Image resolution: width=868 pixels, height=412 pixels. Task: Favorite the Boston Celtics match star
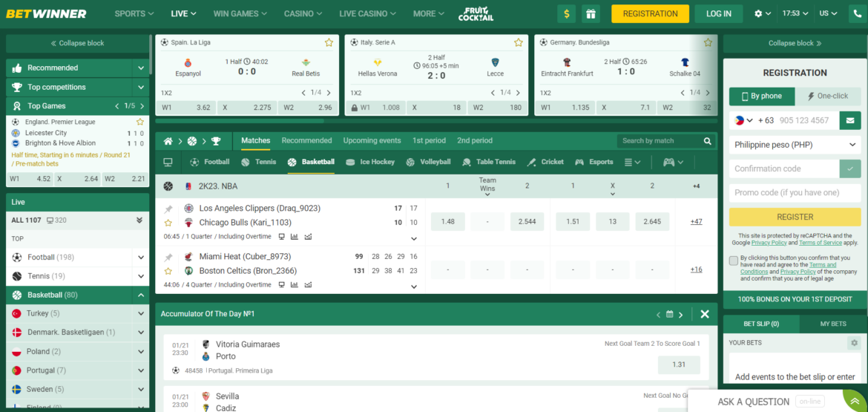coord(168,272)
